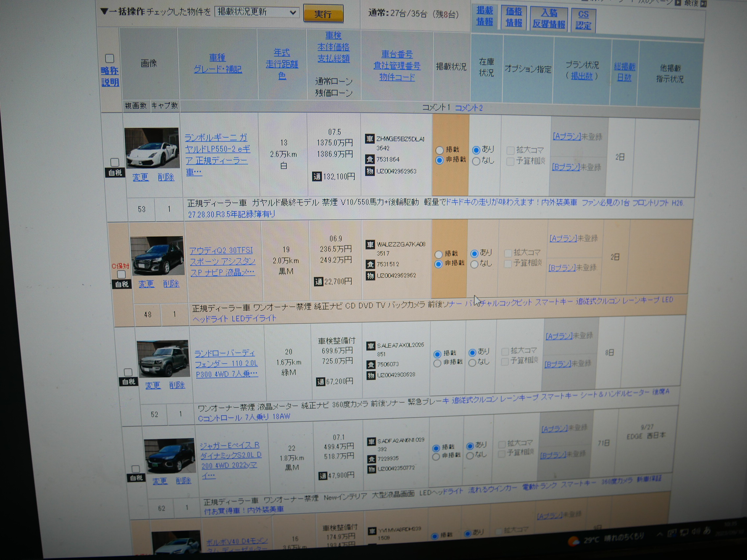
Task: Open the 掲載状況更新 bulk action dropdown
Action: click(257, 12)
